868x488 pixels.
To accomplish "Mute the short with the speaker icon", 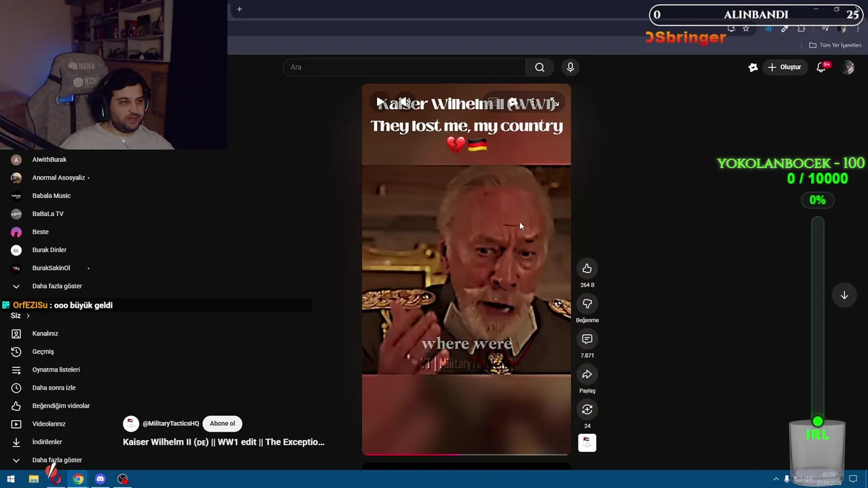I will pyautogui.click(x=405, y=102).
